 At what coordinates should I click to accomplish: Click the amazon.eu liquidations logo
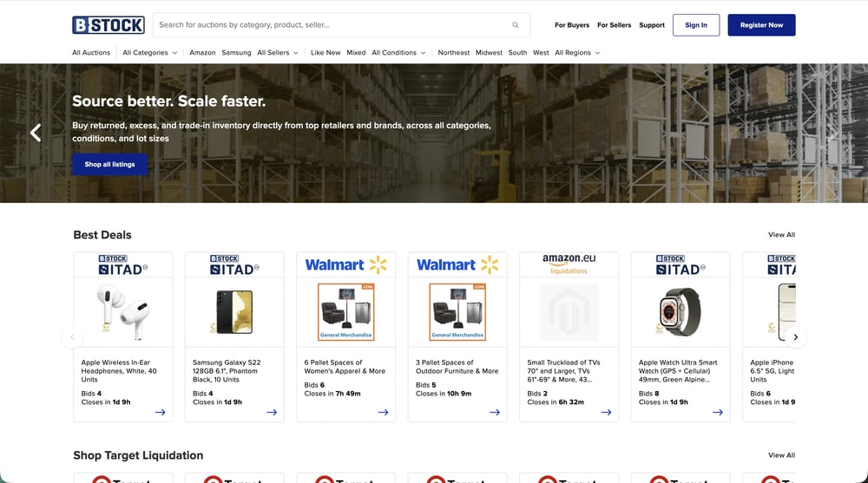pos(569,264)
